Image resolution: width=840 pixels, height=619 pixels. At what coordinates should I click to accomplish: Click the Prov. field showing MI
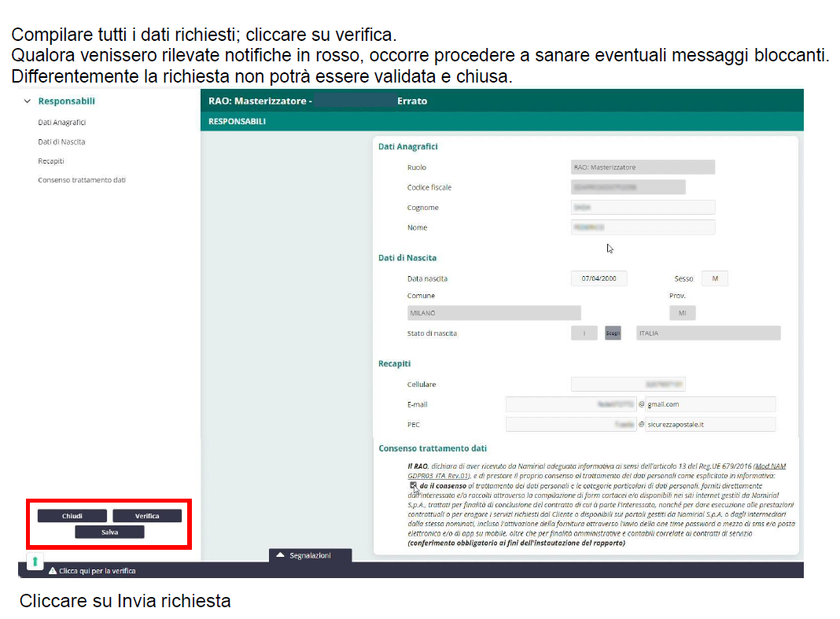tap(683, 313)
